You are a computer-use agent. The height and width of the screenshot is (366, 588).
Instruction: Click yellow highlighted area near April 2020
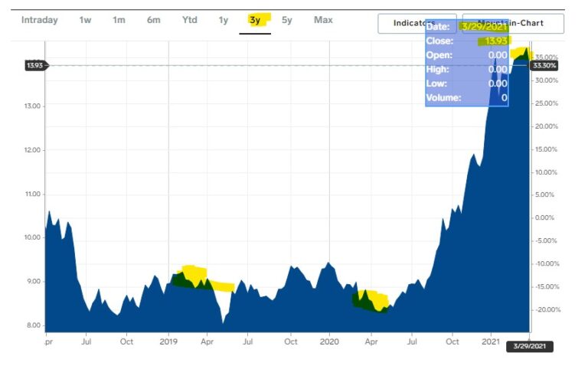pyautogui.click(x=371, y=299)
